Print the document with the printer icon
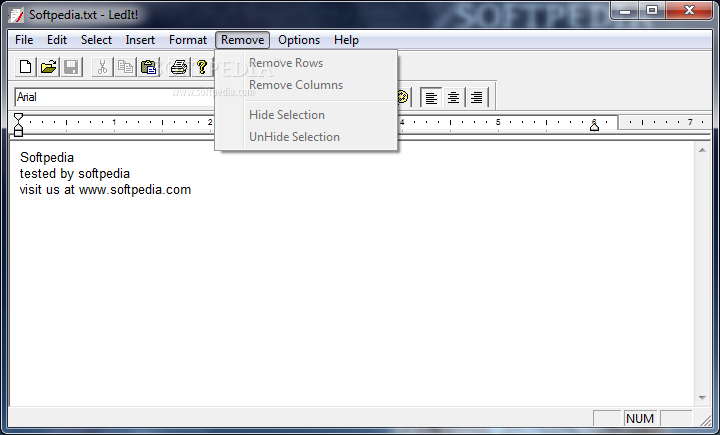This screenshot has width=720, height=435. [x=179, y=67]
